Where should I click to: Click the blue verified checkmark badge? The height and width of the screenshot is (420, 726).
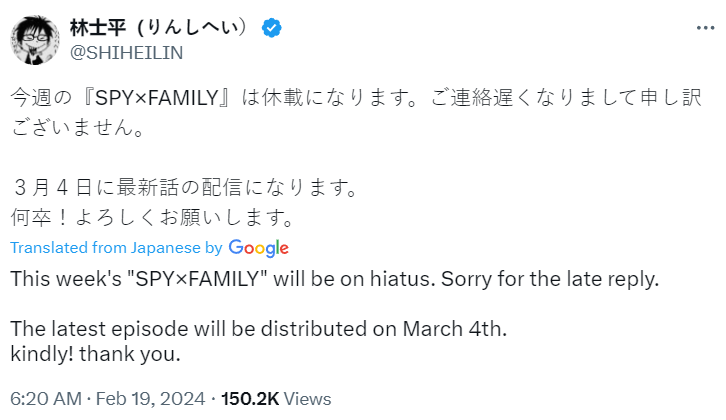point(271,28)
